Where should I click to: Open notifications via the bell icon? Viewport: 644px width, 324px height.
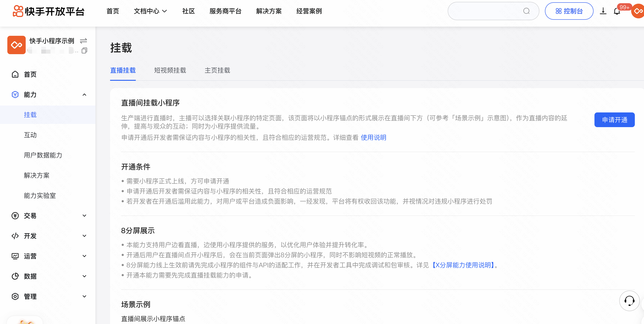click(617, 11)
